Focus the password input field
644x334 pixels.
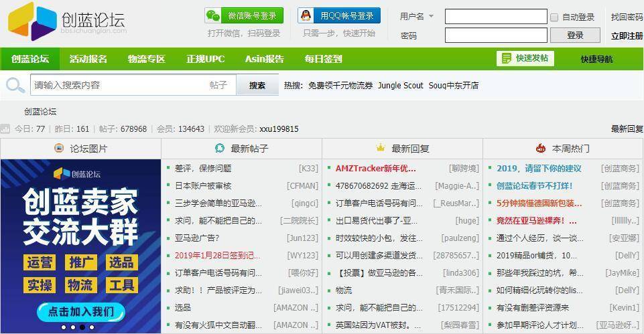tap(496, 35)
